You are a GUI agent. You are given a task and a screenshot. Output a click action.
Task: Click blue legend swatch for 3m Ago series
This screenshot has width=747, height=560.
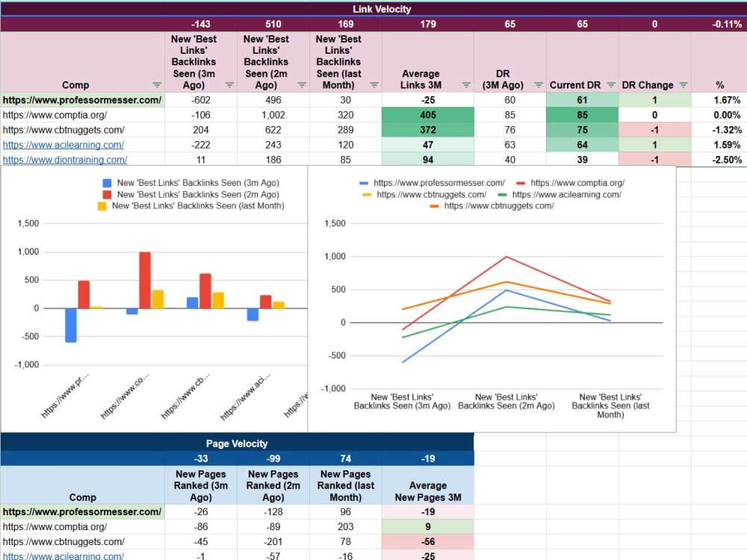pos(107,183)
